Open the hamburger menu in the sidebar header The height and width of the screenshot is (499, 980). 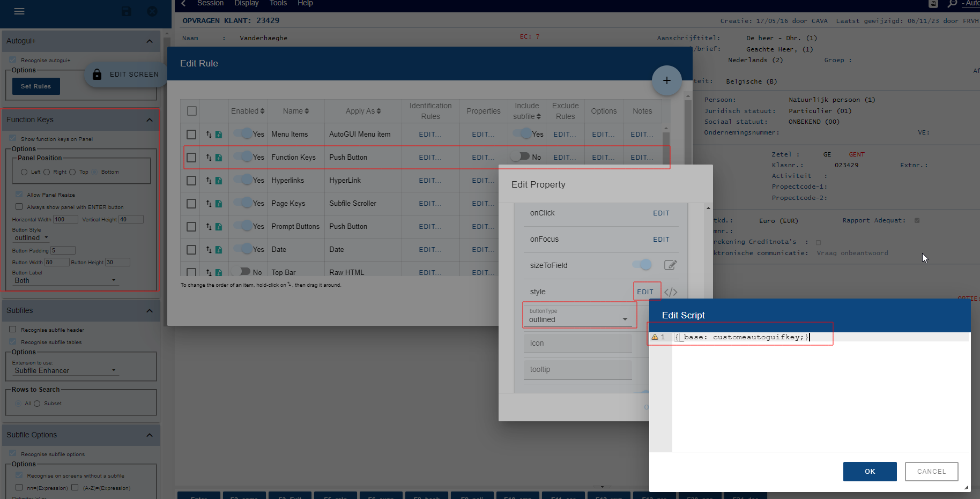(19, 11)
